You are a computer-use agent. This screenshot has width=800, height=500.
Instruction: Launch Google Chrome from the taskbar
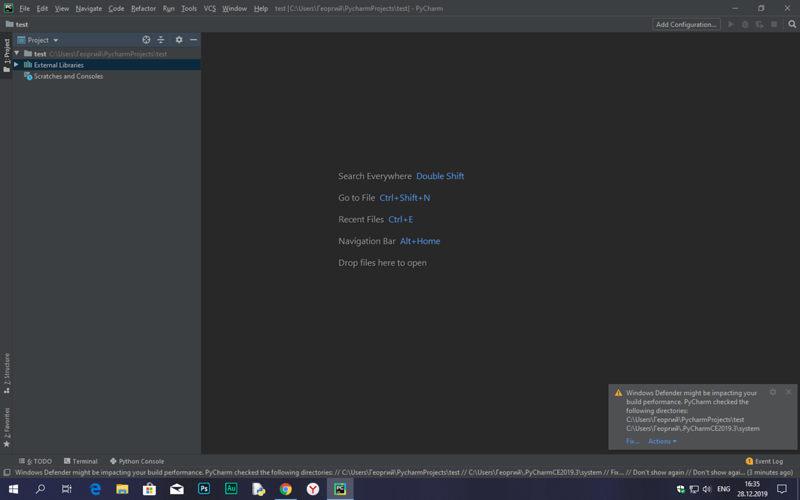286,489
